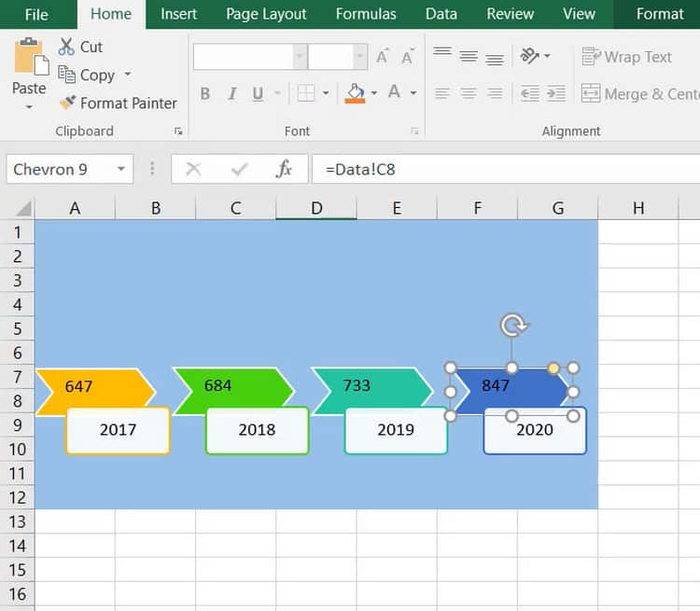Cancel formula entry with X icon
700x611 pixels.
click(193, 169)
